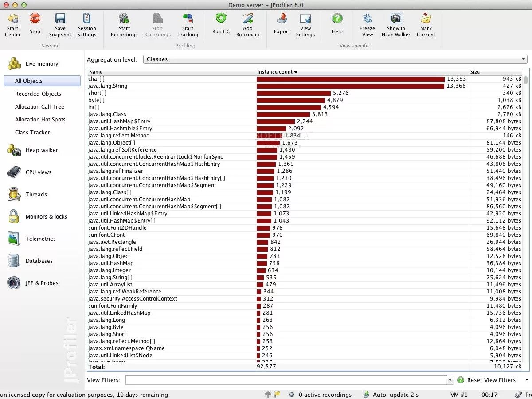This screenshot has height=399, width=532.
Task: Click Save Snapshot floppy icon
Action: point(60,19)
